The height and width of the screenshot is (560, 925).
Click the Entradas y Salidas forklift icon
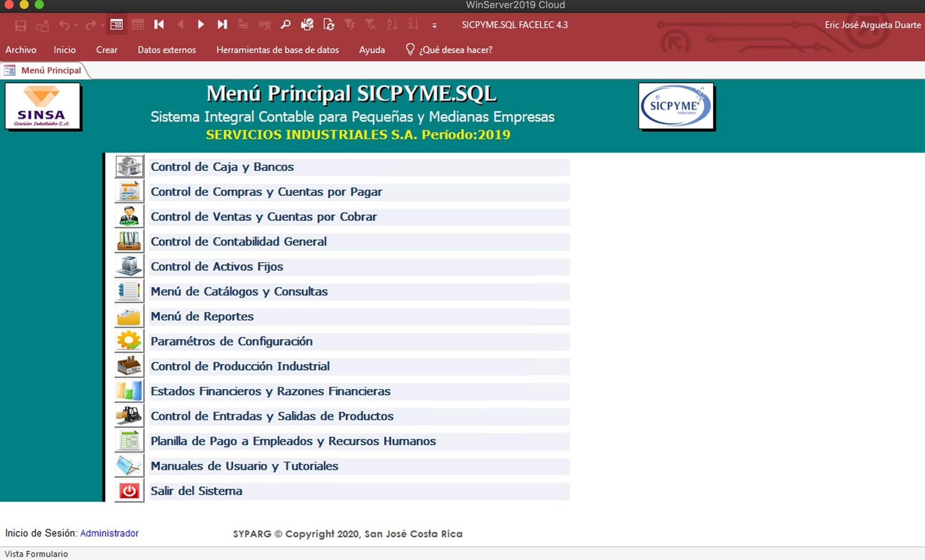pos(129,416)
